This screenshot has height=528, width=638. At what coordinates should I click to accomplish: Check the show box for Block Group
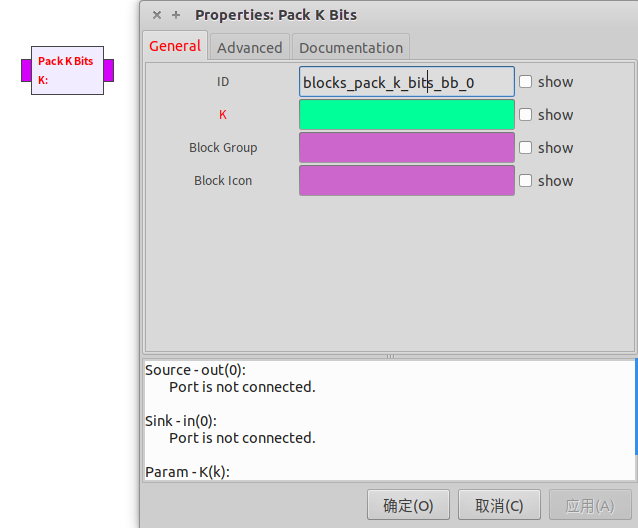click(526, 148)
